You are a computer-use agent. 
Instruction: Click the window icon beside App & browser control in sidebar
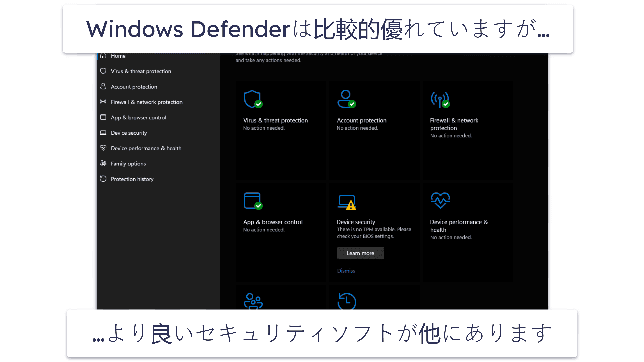103,117
